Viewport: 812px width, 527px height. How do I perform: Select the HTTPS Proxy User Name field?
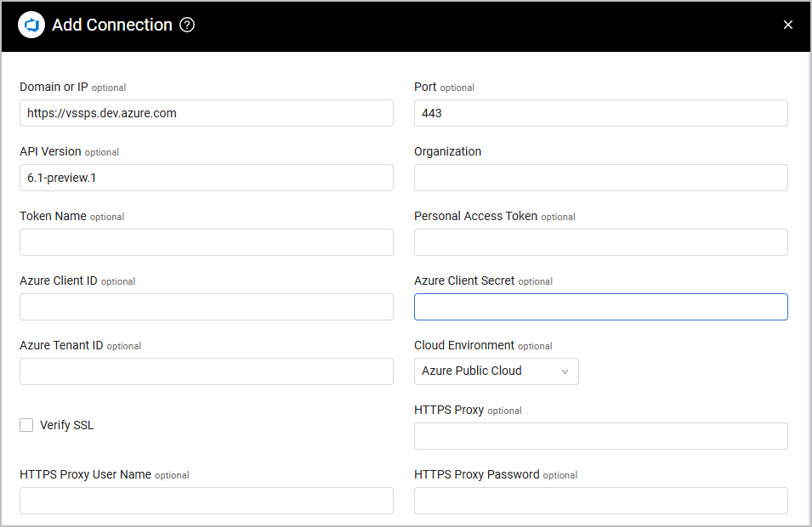[206, 501]
